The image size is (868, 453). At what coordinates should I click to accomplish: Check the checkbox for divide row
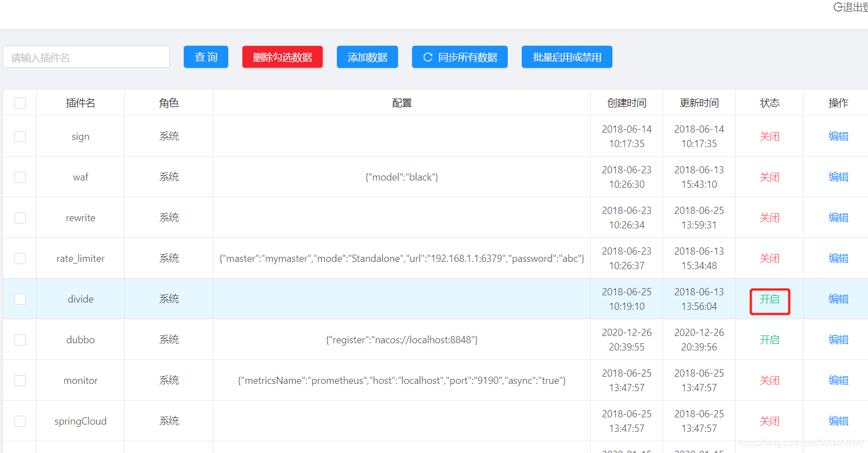20,299
